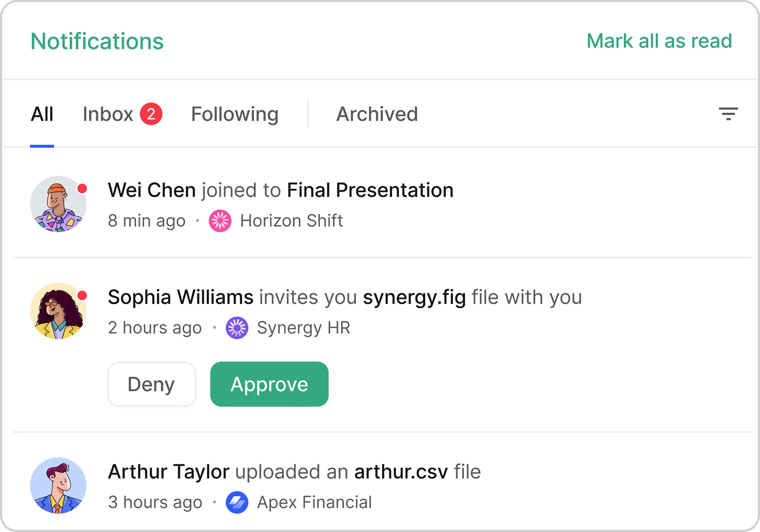Select the Following tab
This screenshot has height=532, width=760.
pos(235,113)
